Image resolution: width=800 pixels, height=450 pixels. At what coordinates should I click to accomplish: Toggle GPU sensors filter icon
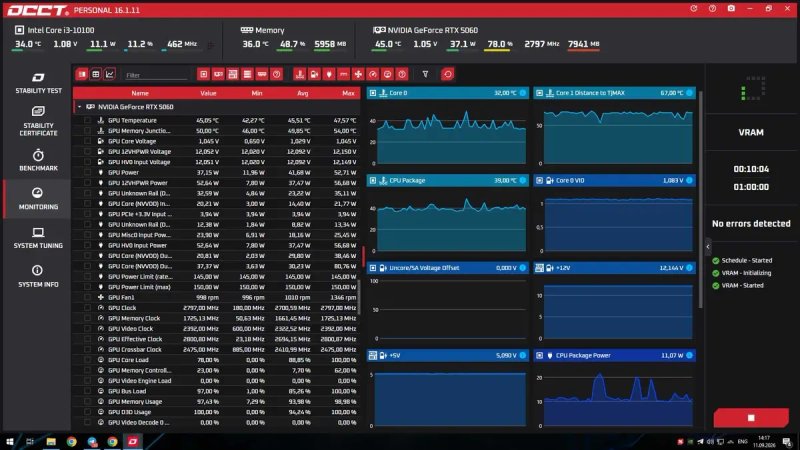click(218, 74)
